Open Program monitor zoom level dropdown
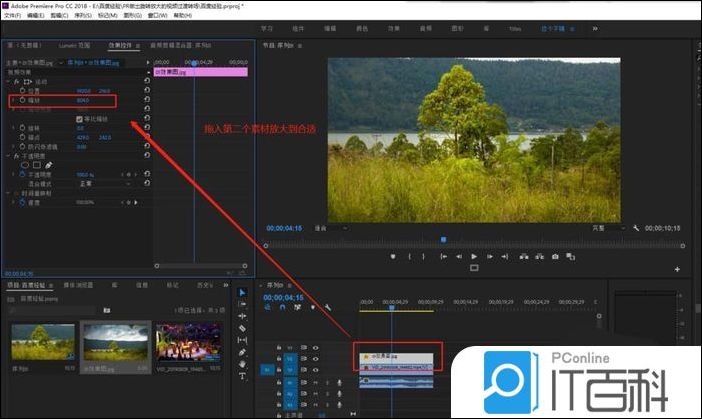This screenshot has width=702, height=419. tap(330, 228)
